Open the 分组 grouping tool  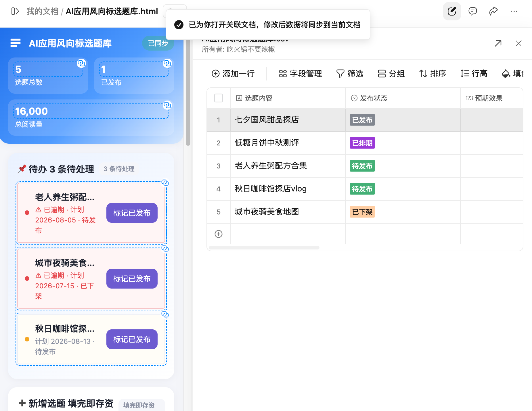391,74
